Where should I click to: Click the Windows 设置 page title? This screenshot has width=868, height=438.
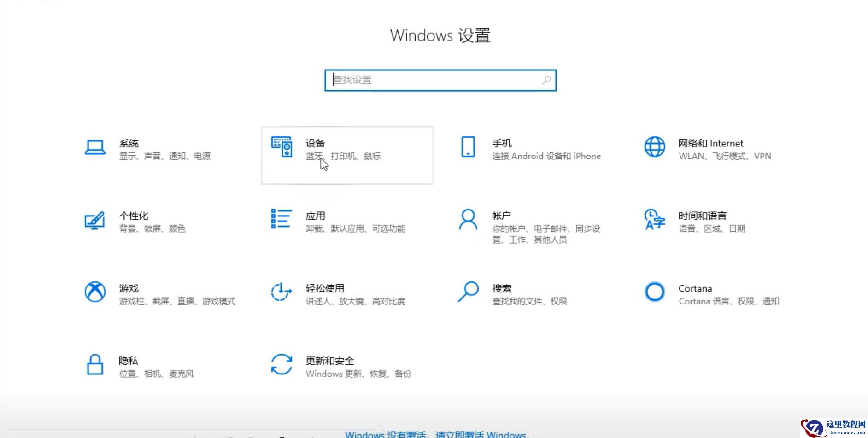point(440,35)
